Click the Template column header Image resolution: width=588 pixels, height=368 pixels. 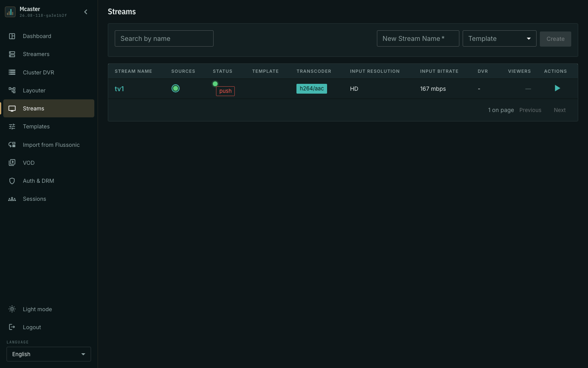(x=265, y=71)
